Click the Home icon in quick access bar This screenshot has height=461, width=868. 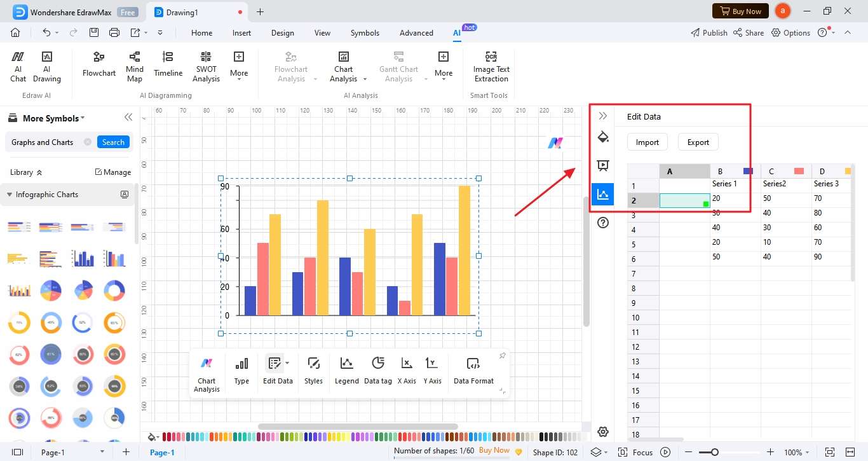click(x=15, y=32)
